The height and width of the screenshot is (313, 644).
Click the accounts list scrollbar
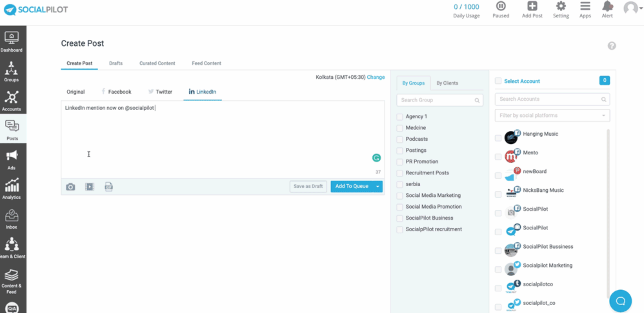click(x=608, y=213)
